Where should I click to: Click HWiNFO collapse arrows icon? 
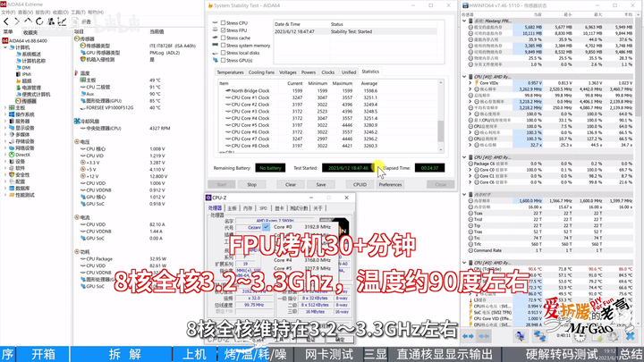484,336
